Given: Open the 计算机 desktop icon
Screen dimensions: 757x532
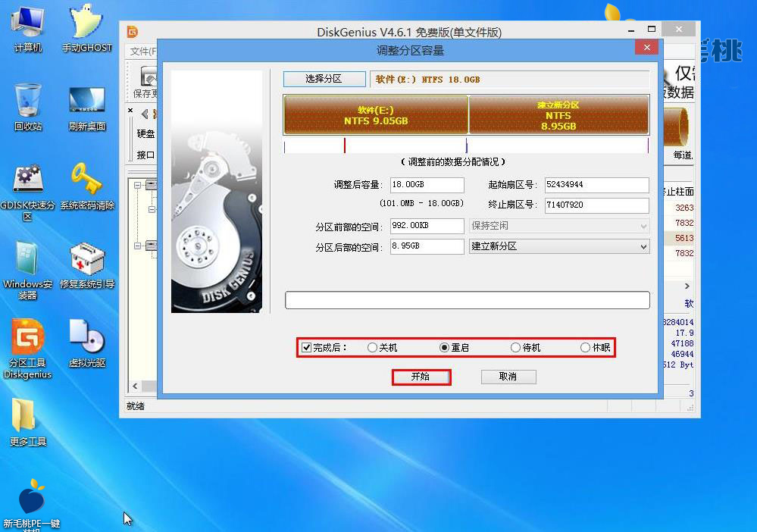Looking at the screenshot, I should pos(27,28).
